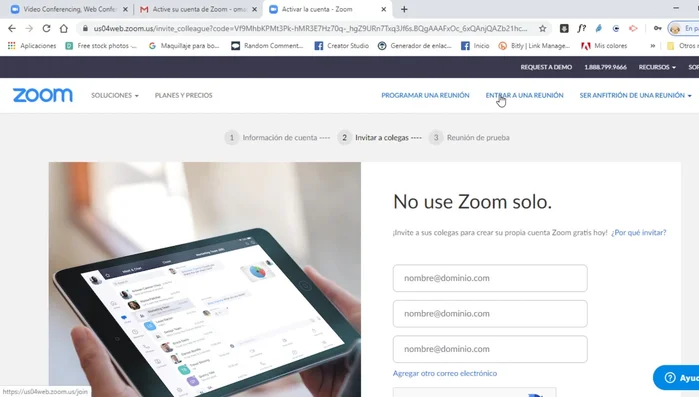This screenshot has height=397, width=699.
Task: Close the Gmail Active su cuenta tab
Action: coord(254,9)
